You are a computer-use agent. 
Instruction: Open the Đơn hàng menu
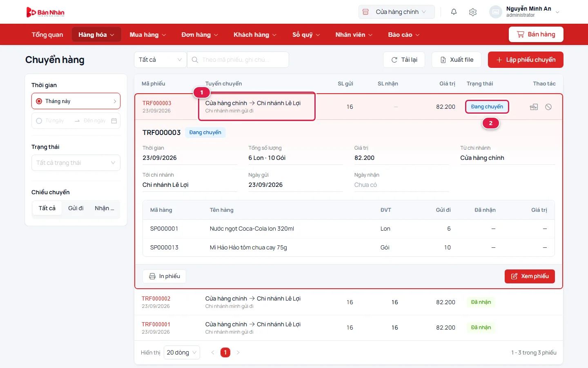[x=200, y=35]
